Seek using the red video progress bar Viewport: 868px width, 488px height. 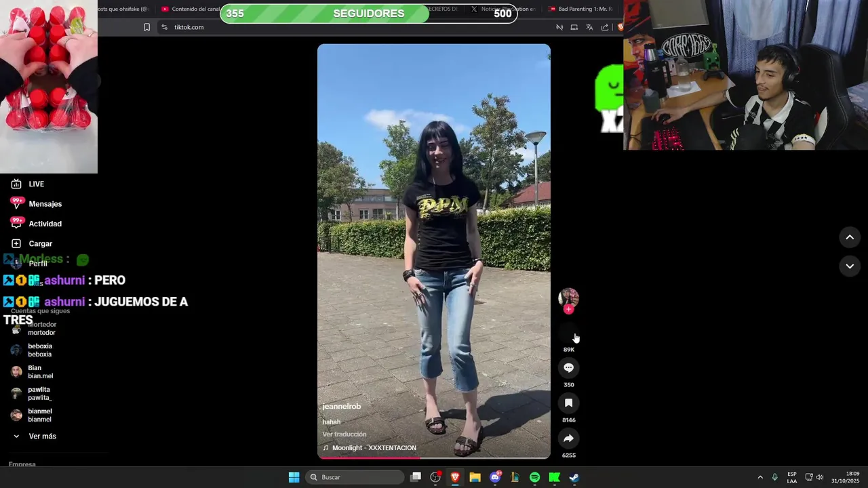pos(434,457)
